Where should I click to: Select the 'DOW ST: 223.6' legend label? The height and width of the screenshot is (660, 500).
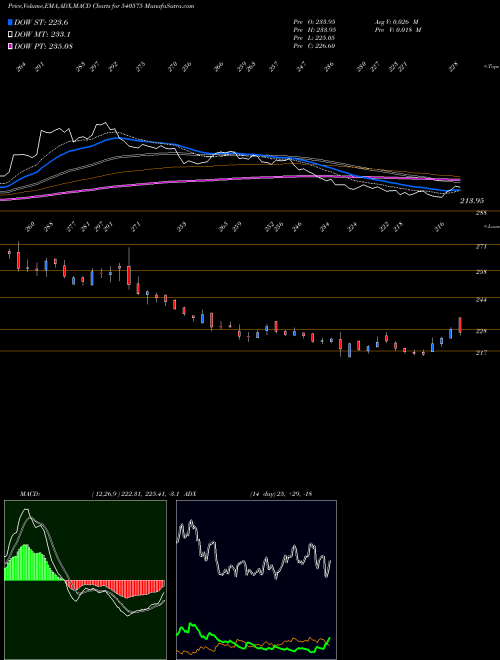coord(41,22)
